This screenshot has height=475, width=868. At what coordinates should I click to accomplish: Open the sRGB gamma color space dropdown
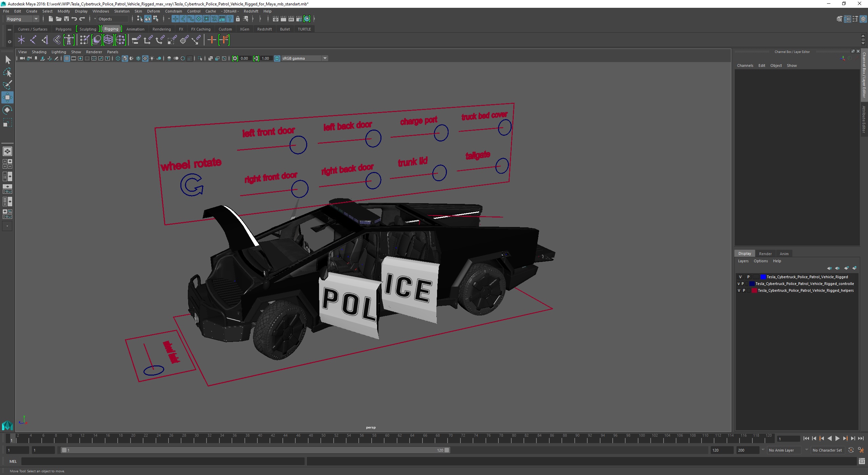pos(325,58)
